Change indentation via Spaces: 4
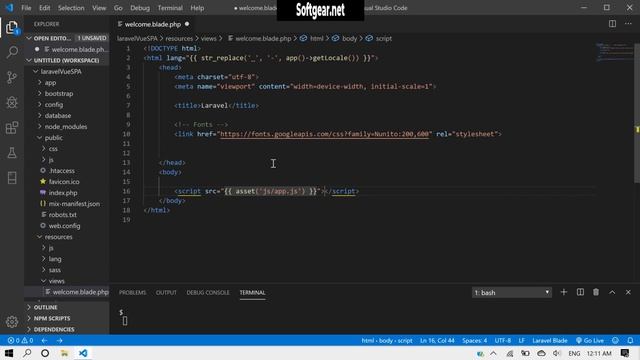640x360 pixels. pos(474,340)
